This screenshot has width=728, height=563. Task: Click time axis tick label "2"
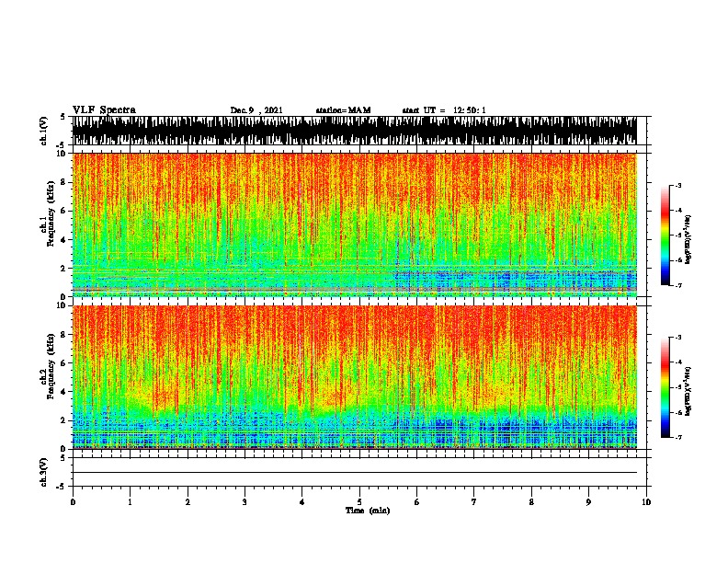pyautogui.click(x=188, y=502)
